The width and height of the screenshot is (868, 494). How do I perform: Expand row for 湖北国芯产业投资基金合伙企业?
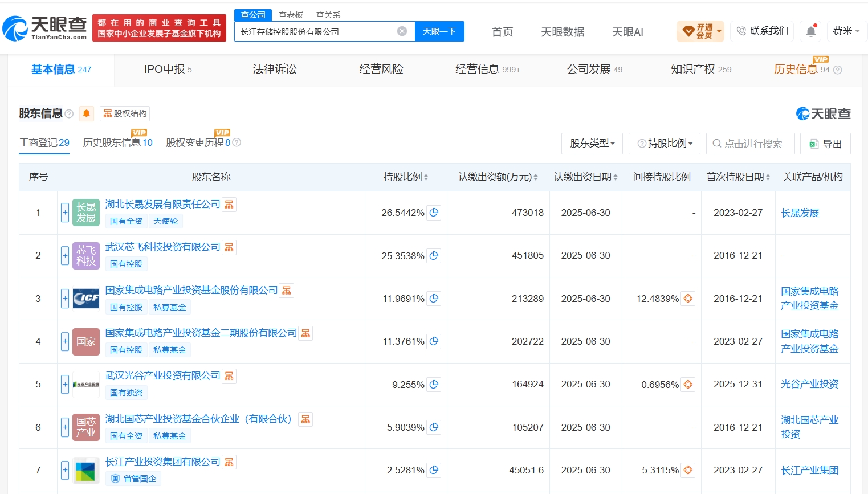pyautogui.click(x=65, y=427)
